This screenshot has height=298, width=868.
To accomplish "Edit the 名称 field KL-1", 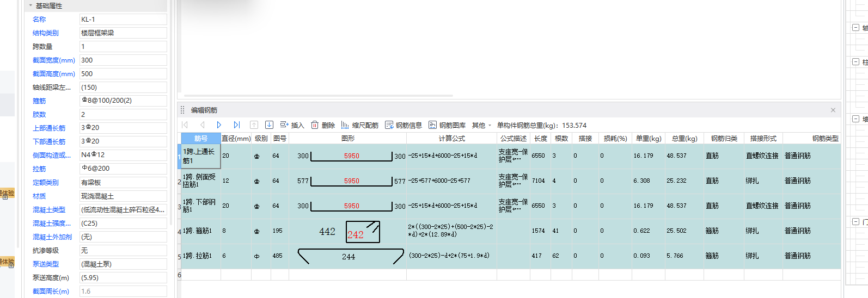I will pos(123,20).
